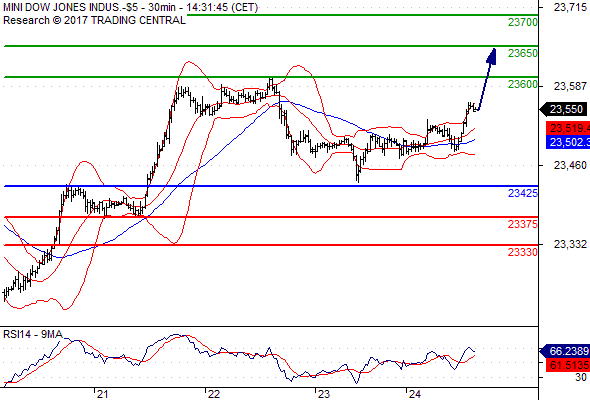The height and width of the screenshot is (400, 590).
Task: Click the black 23,550 current price tag
Action: click(564, 110)
